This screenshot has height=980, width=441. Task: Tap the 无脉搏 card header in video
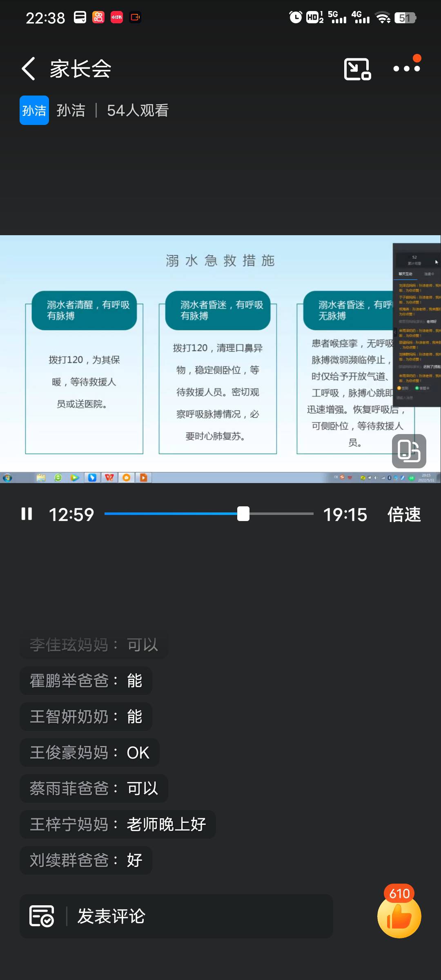348,310
